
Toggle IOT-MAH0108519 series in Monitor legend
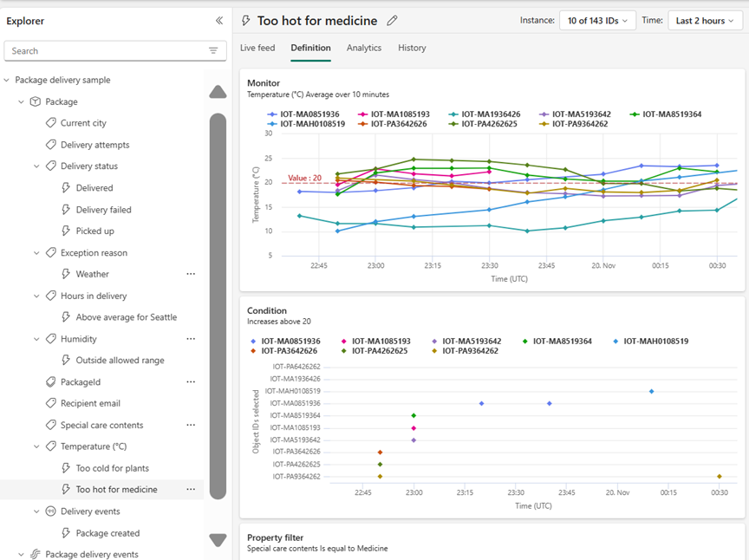(x=306, y=124)
